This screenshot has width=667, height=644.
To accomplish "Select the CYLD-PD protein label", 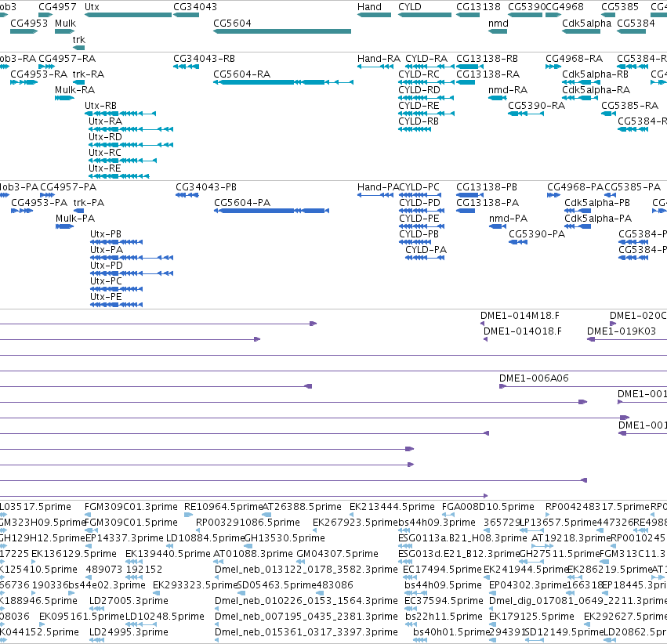I will (x=419, y=203).
